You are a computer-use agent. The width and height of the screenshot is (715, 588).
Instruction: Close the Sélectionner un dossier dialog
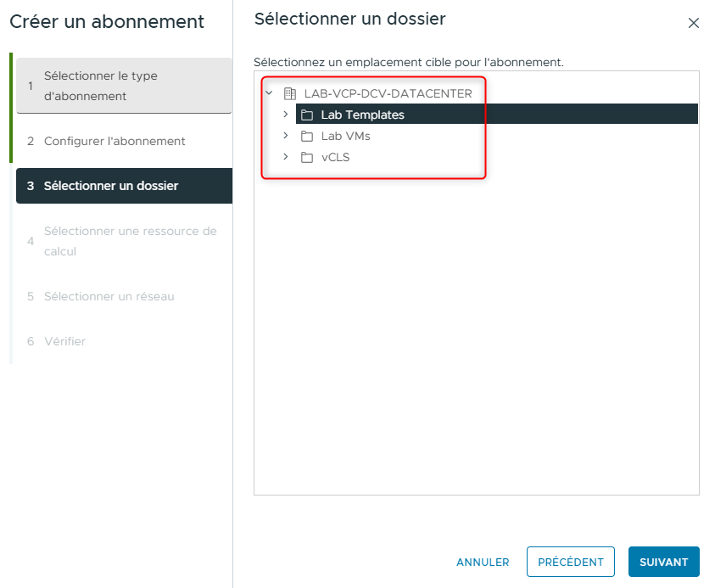pyautogui.click(x=694, y=23)
